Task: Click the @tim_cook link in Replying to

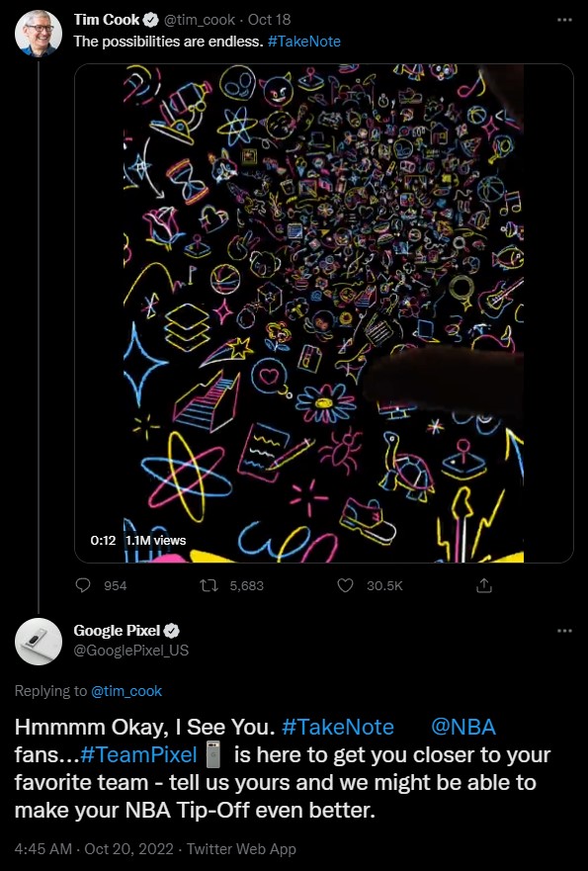Action: [126, 691]
